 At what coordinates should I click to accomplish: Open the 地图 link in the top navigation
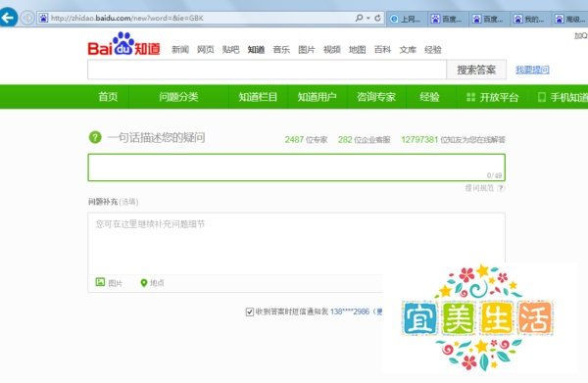click(x=357, y=50)
